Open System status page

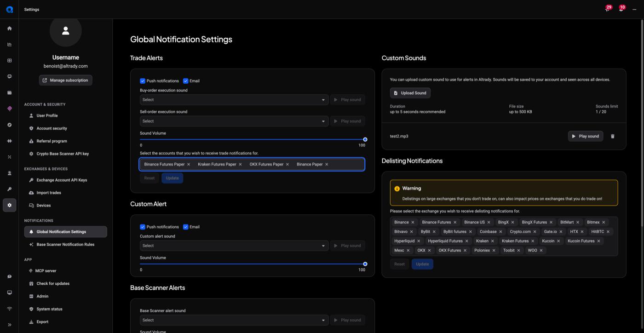(65, 309)
